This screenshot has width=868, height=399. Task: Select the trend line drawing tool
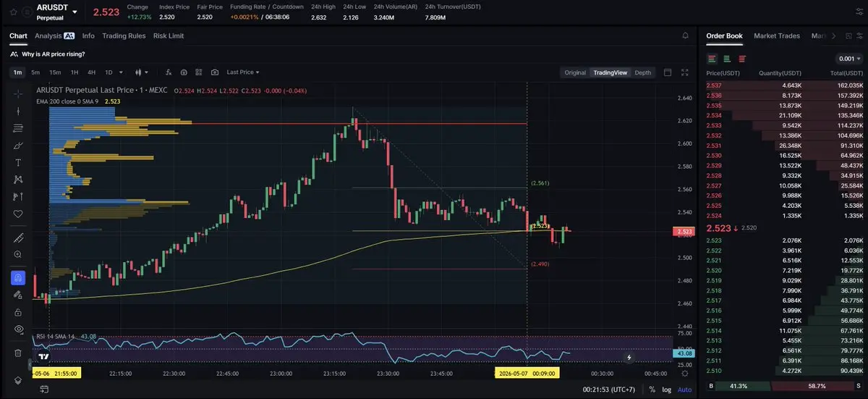(x=18, y=111)
